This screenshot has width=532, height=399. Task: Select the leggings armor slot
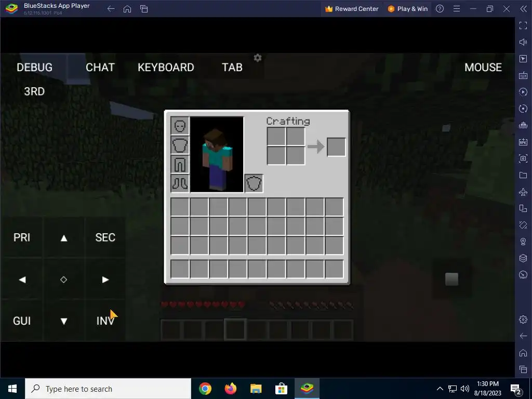(180, 165)
